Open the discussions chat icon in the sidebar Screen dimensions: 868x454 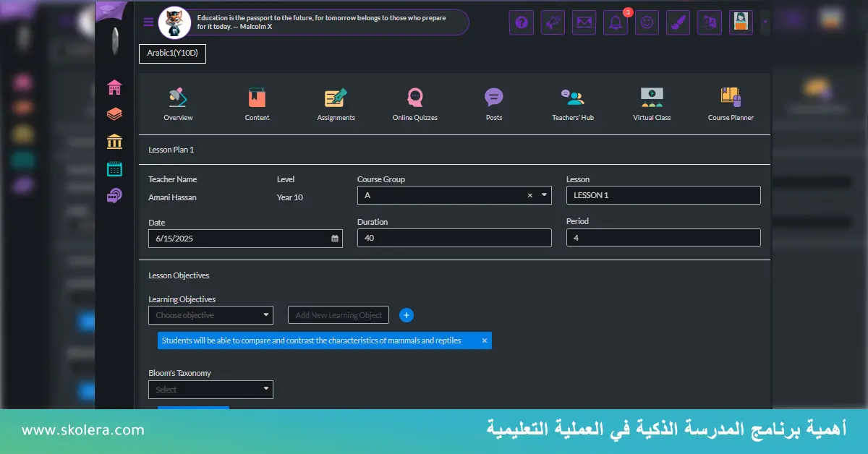(x=114, y=196)
